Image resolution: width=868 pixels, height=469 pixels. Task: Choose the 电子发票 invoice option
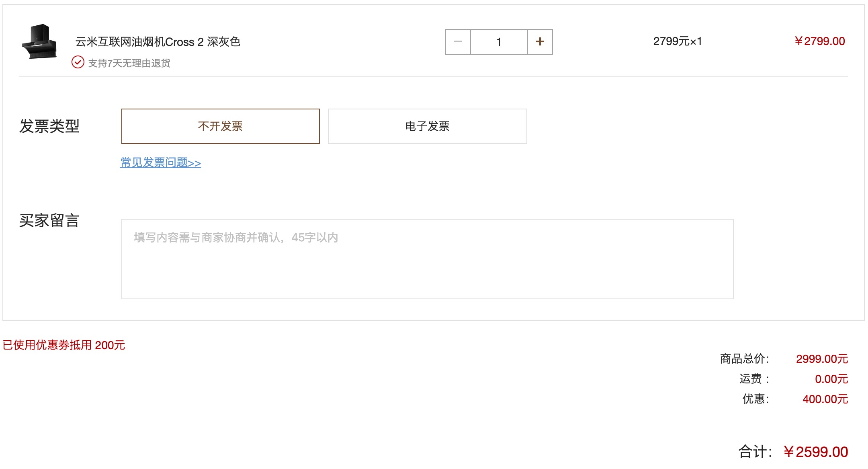point(428,126)
